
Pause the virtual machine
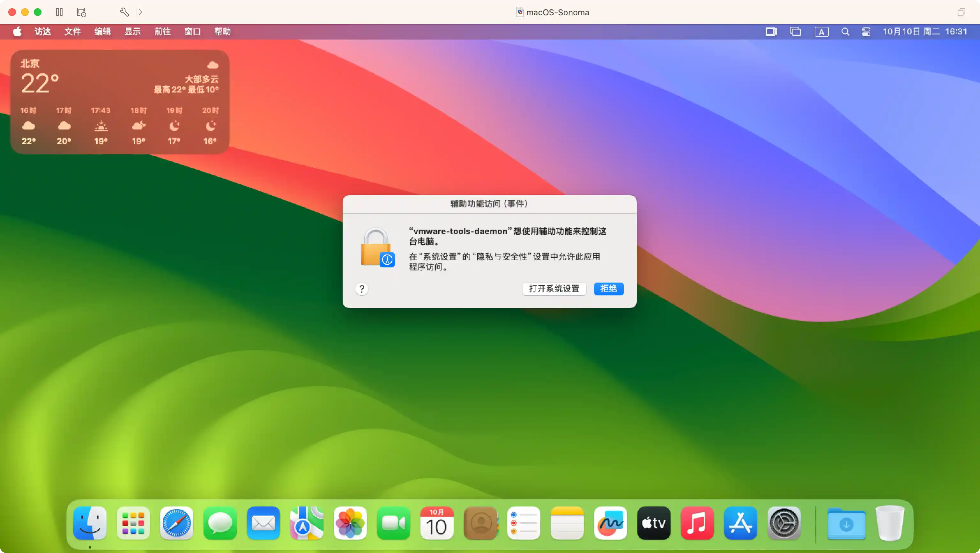(59, 12)
